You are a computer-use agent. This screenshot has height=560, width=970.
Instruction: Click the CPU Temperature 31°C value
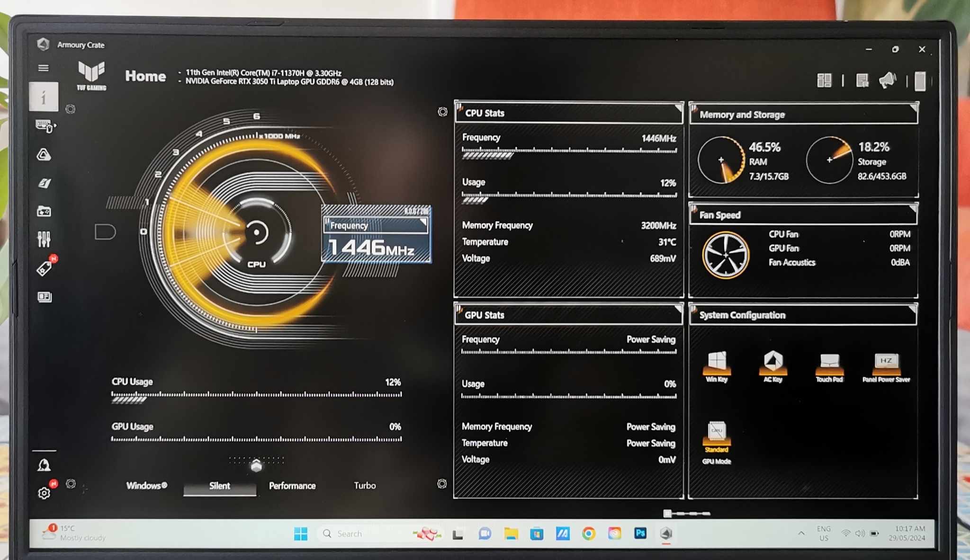click(x=667, y=242)
